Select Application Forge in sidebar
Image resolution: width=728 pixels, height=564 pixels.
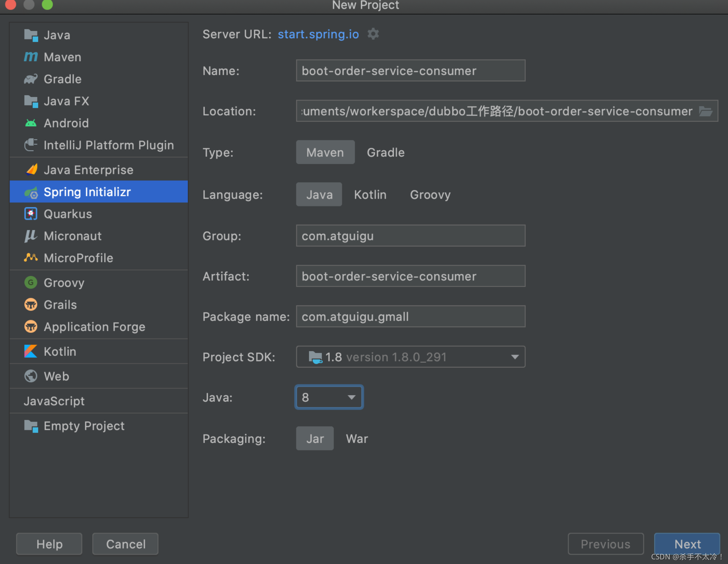click(99, 327)
